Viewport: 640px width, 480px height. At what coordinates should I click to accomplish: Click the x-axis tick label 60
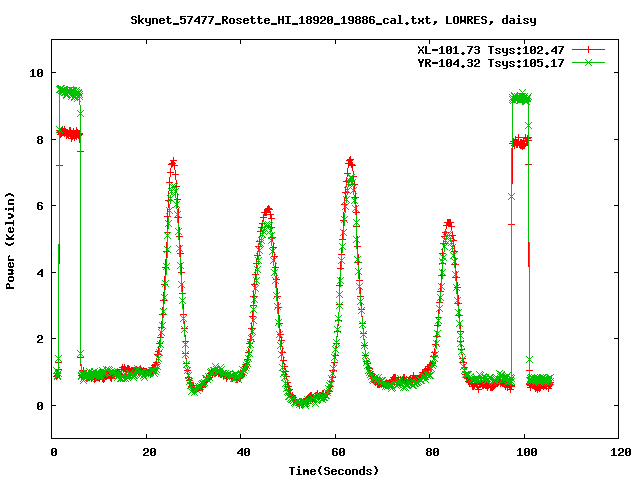(338, 452)
